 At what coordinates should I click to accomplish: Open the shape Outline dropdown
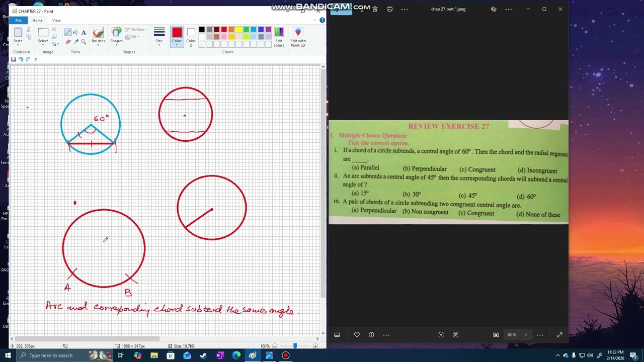pos(136,30)
